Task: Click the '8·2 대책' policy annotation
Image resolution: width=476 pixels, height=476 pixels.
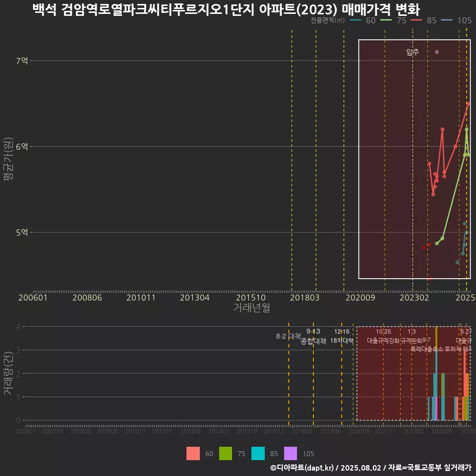Action: tap(289, 336)
